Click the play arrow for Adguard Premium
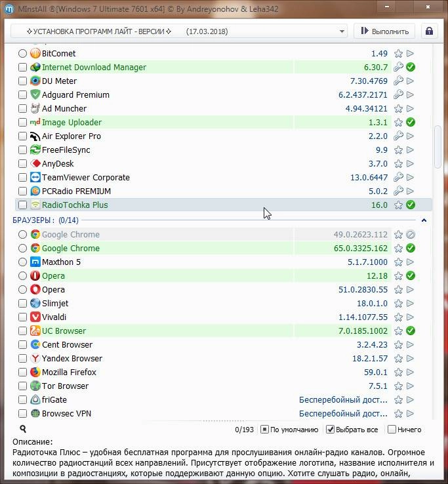The height and width of the screenshot is (484, 448). point(410,94)
